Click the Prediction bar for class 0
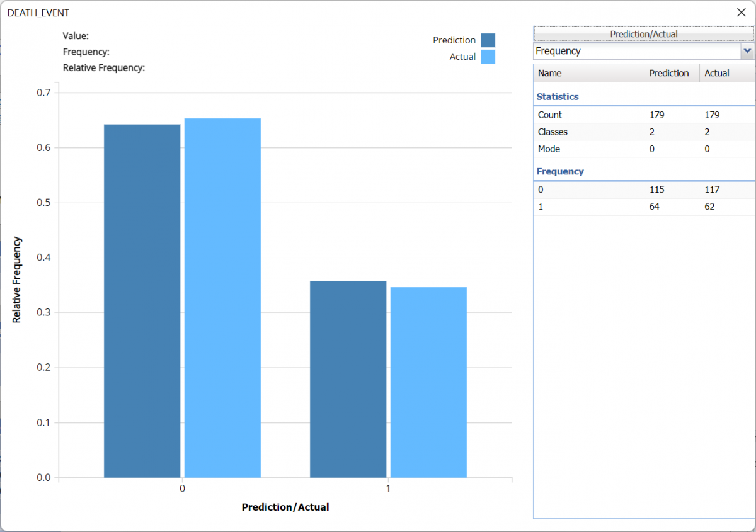The height and width of the screenshot is (532, 756). coord(142,301)
